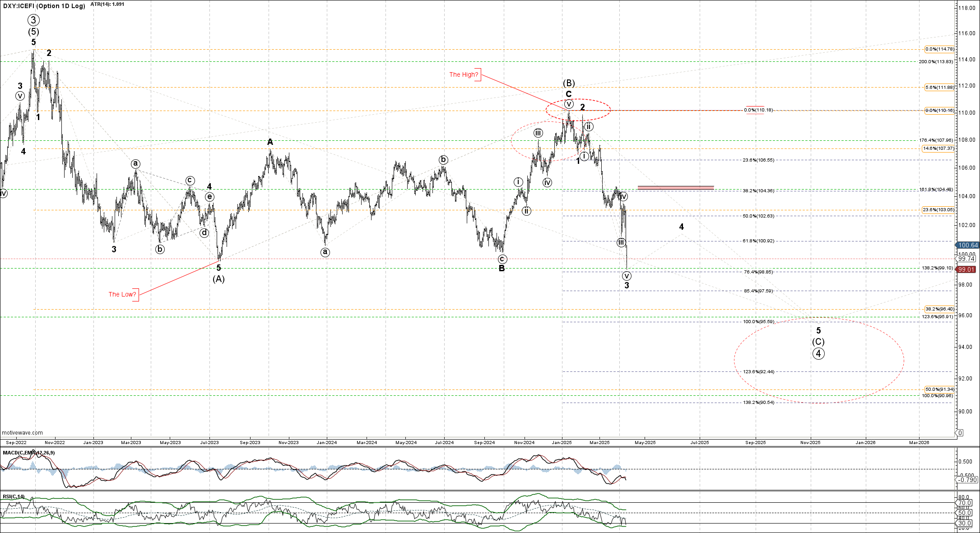Click the ATR(14) indicator label

(x=107, y=4)
